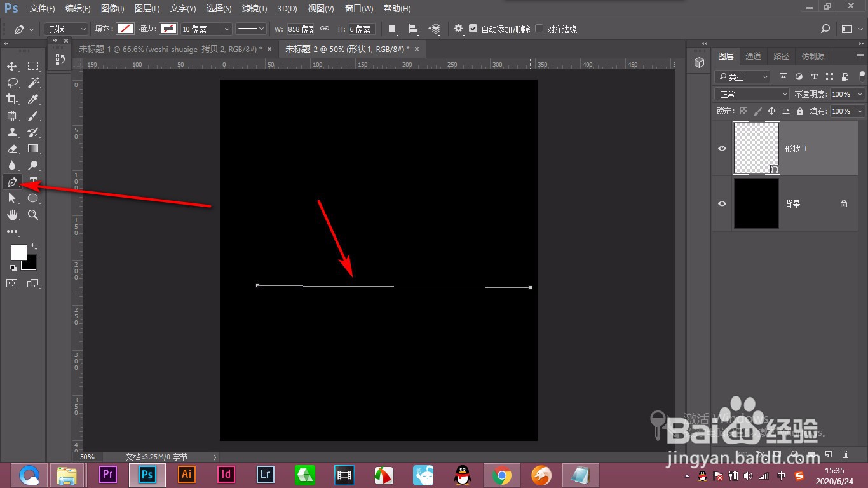868x488 pixels.
Task: Open the workspace switcher dropdown
Action: [849, 29]
